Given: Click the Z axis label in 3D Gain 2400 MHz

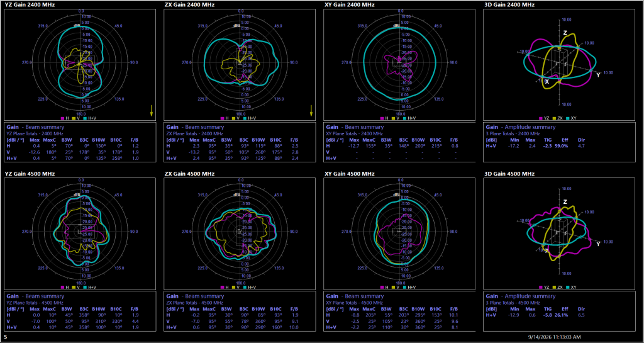Looking at the screenshot, I should click(x=565, y=33).
